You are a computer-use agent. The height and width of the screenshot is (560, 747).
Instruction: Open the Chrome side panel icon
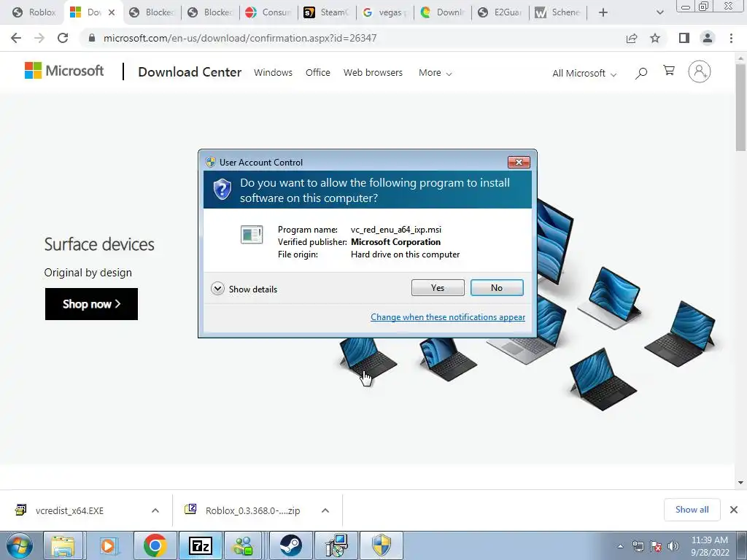pos(684,38)
